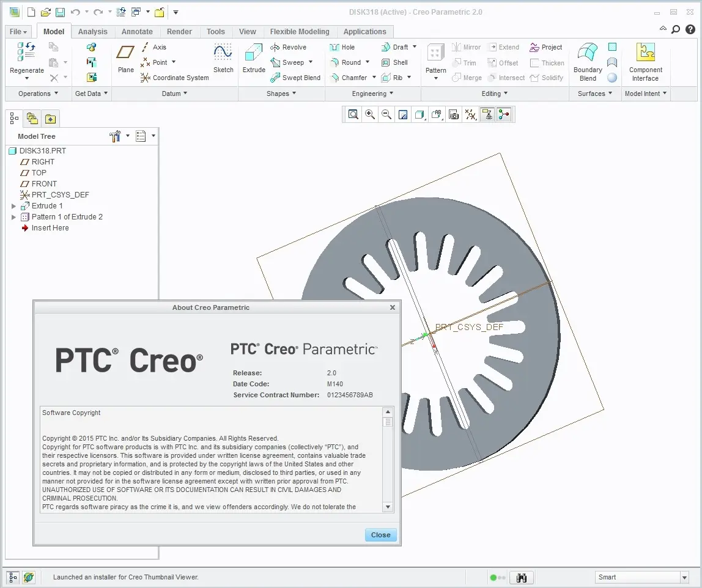The height and width of the screenshot is (588, 702).
Task: Select Insert Here marker in Model Tree
Action: coord(45,228)
